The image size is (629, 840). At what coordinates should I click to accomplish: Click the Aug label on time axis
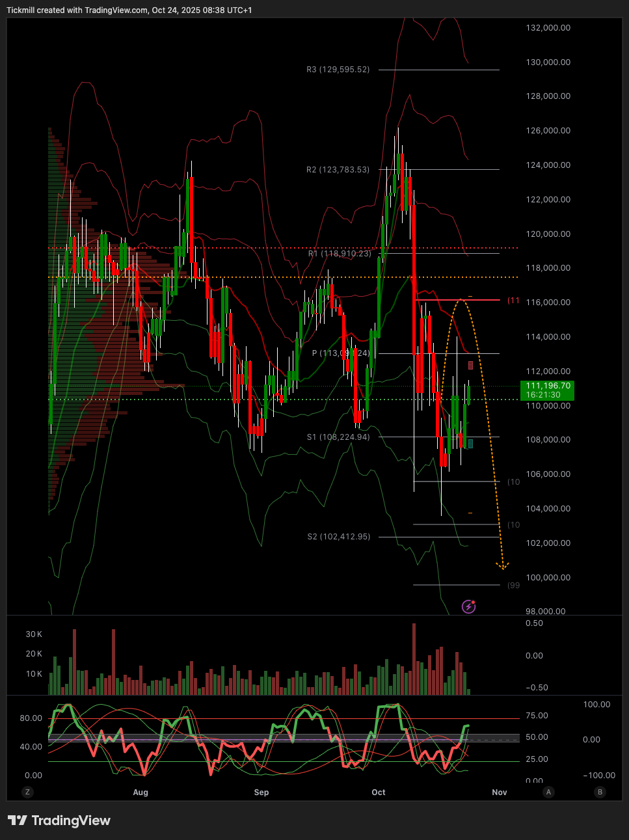point(141,792)
